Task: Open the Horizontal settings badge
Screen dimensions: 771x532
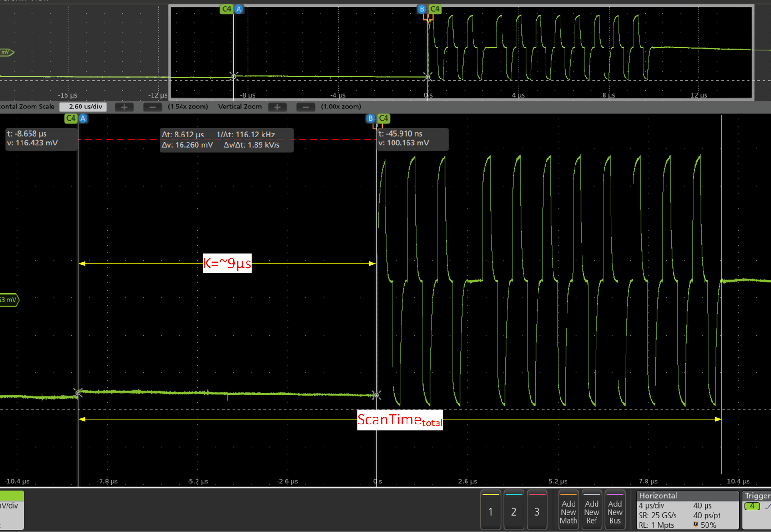Action: (x=687, y=510)
